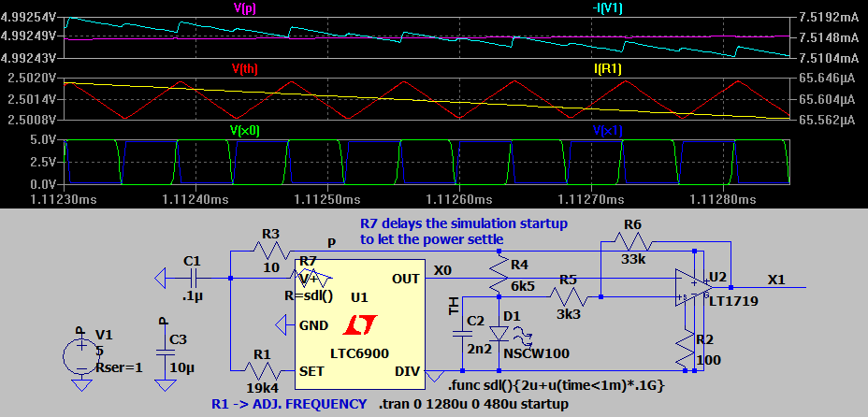This screenshot has height=417, width=868.
Task: Click the .tran simulation directive text
Action: (473, 405)
